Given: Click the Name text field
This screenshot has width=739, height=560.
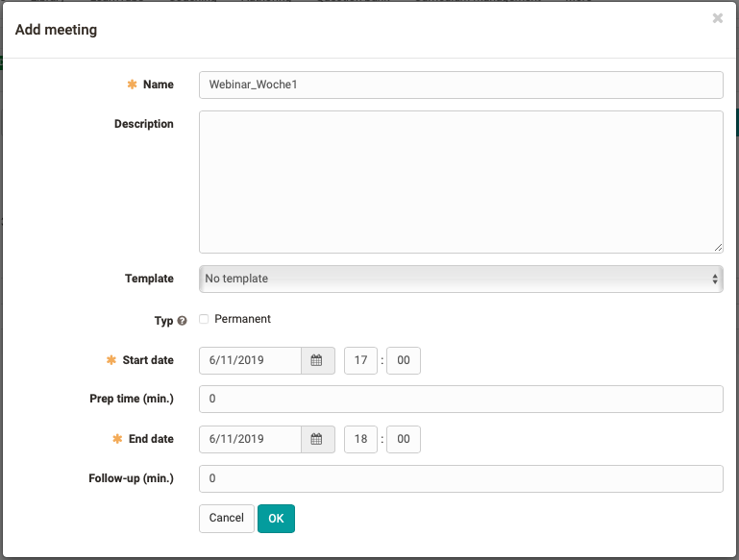Looking at the screenshot, I should click(460, 85).
